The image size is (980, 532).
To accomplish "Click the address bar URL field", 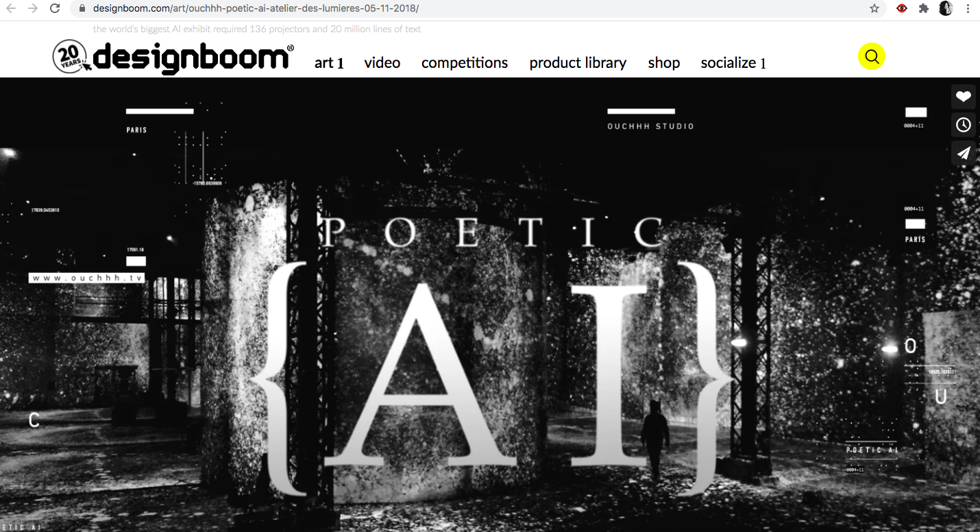I will (473, 9).
